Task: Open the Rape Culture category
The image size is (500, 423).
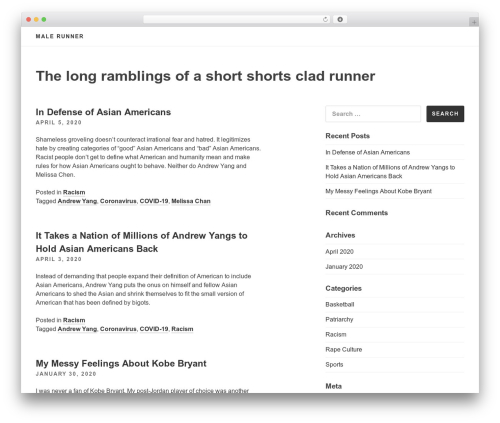Action: (344, 349)
